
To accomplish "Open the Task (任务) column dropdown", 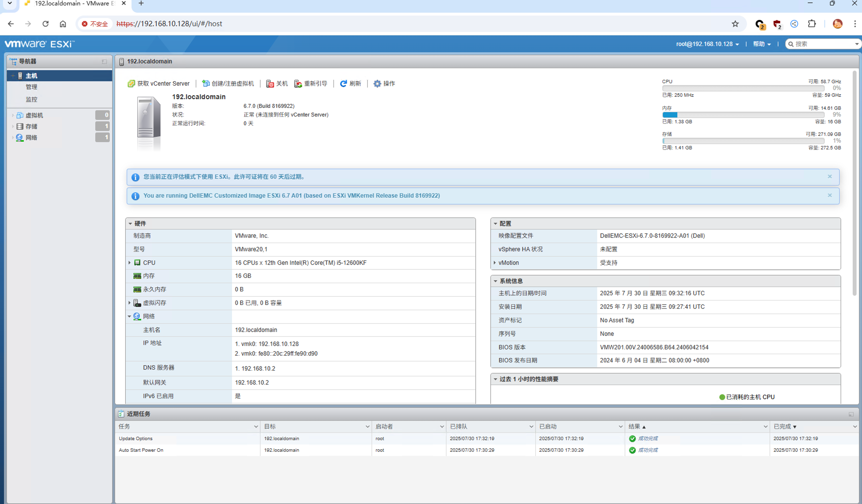I will (x=256, y=427).
